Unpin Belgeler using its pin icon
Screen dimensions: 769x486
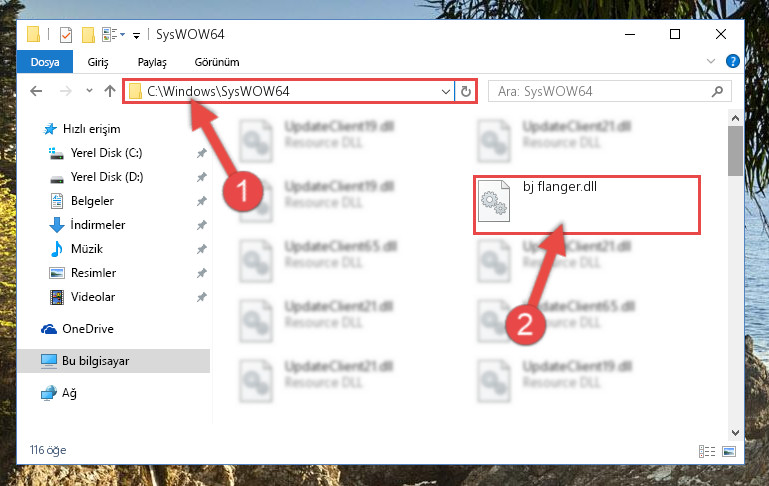click(201, 201)
